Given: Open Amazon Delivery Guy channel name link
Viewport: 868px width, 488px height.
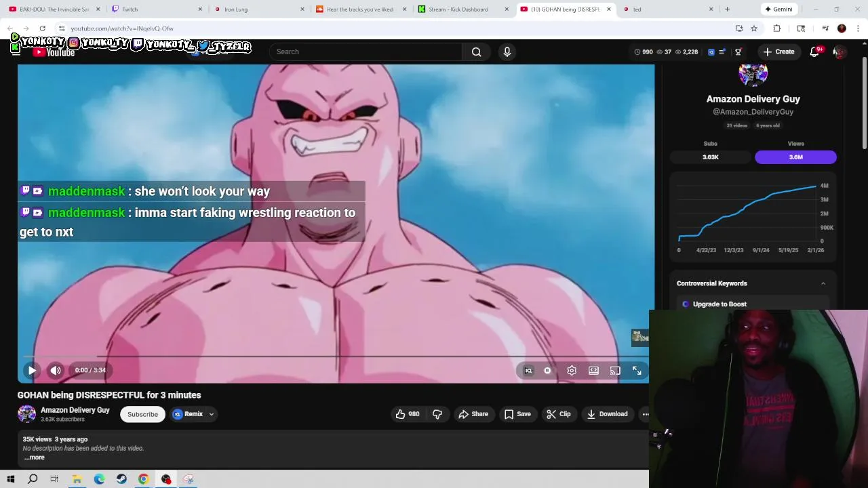Looking at the screenshot, I should click(x=75, y=410).
